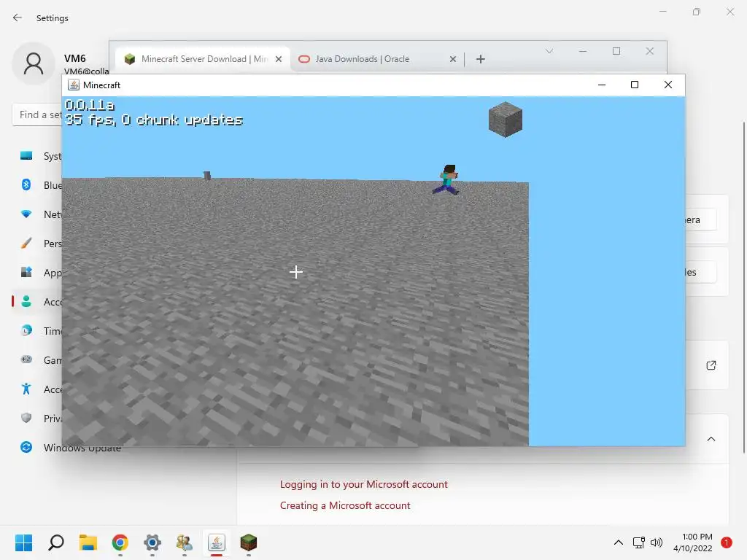Viewport: 747px width, 560px height.
Task: Open Time & language clock icon
Action: (26, 330)
